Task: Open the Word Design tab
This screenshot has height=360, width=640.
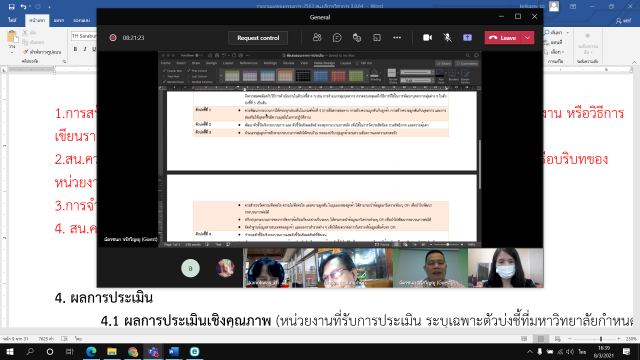Action: [82, 20]
